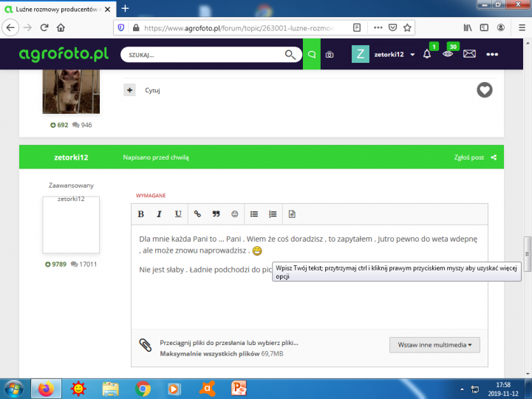
Task: Insert a quote block in the editor
Action: point(216,214)
